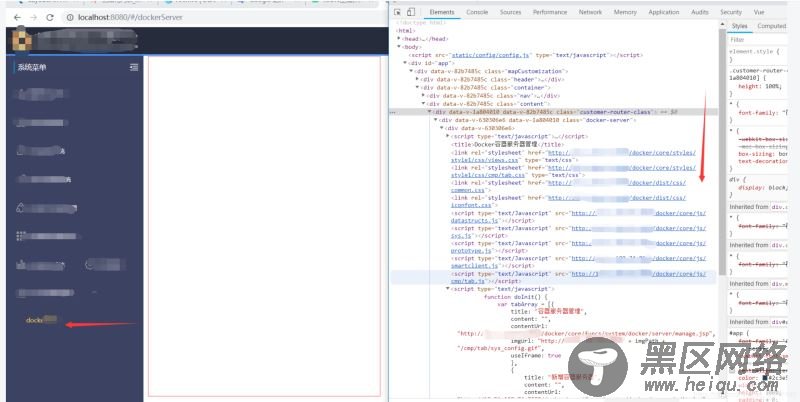Collapse the div id="app" node
Image resolution: width=800 pixels, height=402 pixels.
tap(405, 63)
